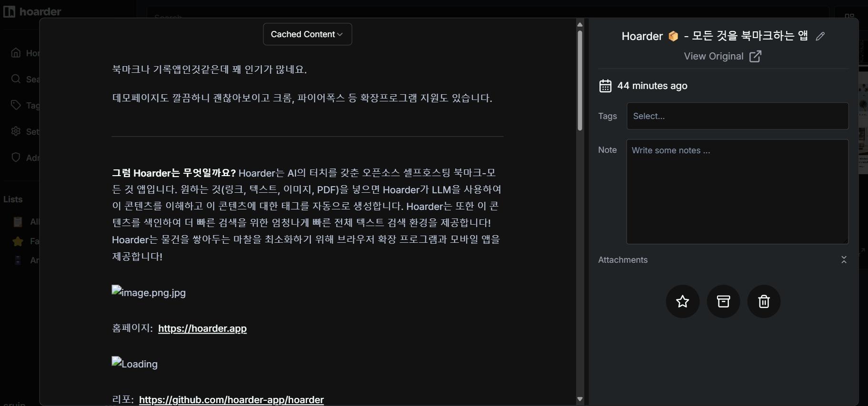The height and width of the screenshot is (406, 868).
Task: Click the favorite star icon button
Action: pyautogui.click(x=682, y=301)
